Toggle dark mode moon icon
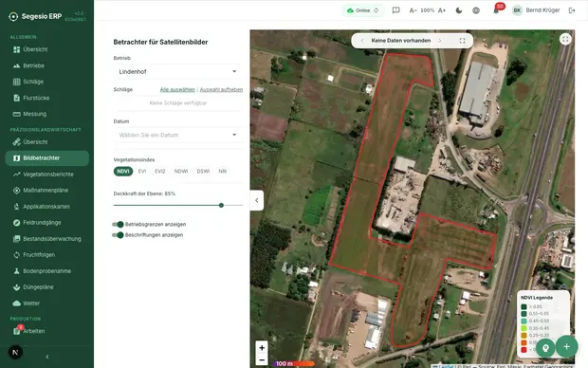Viewport: 588px width, 368px height. click(459, 10)
